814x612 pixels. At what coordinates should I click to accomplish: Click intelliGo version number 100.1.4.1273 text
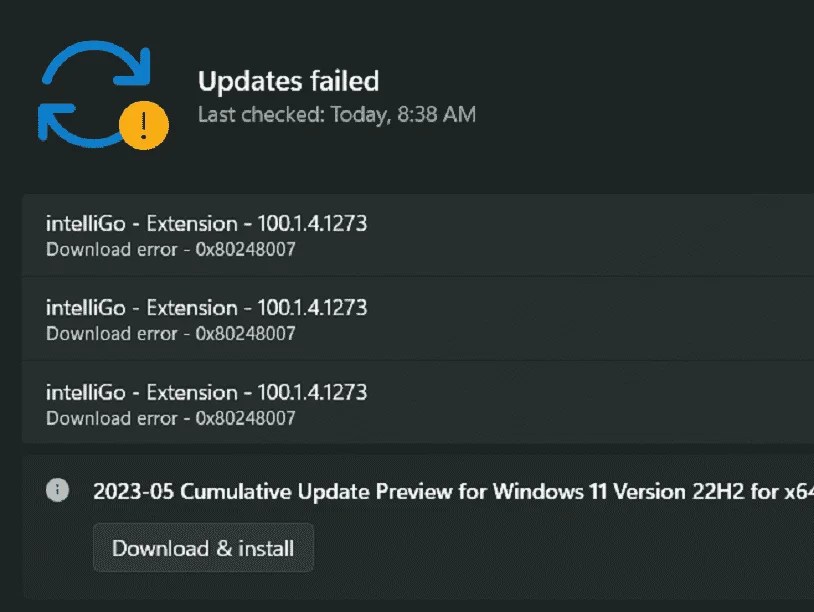click(x=311, y=223)
